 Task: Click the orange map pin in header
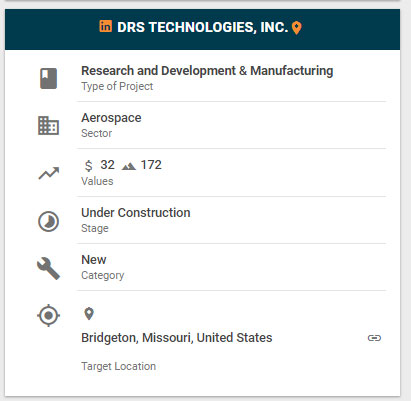(297, 28)
